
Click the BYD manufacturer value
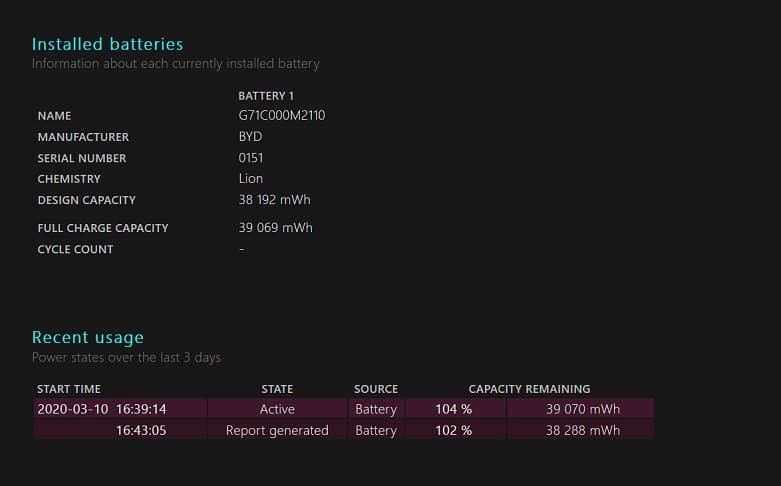(250, 137)
